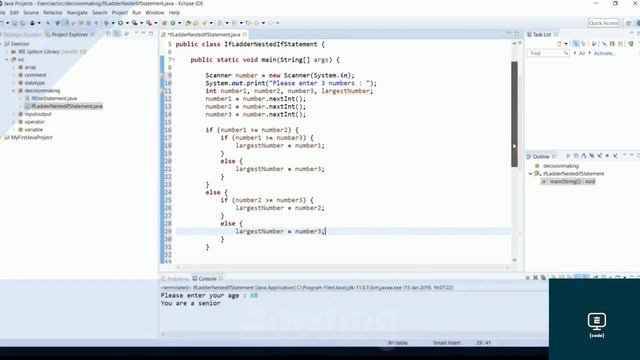Viewport: 640px width, 360px height.
Task: Click the Save icon in main toolbar
Action: [x=15, y=23]
